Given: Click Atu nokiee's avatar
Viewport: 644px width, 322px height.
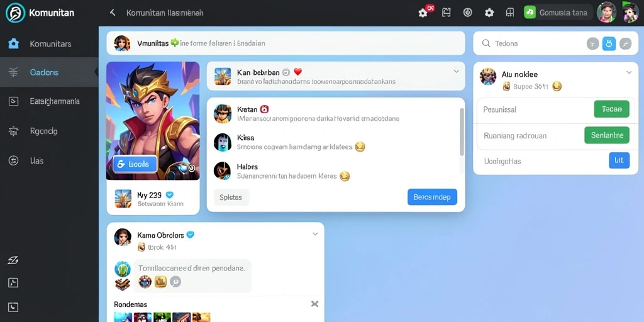Looking at the screenshot, I should (x=488, y=76).
